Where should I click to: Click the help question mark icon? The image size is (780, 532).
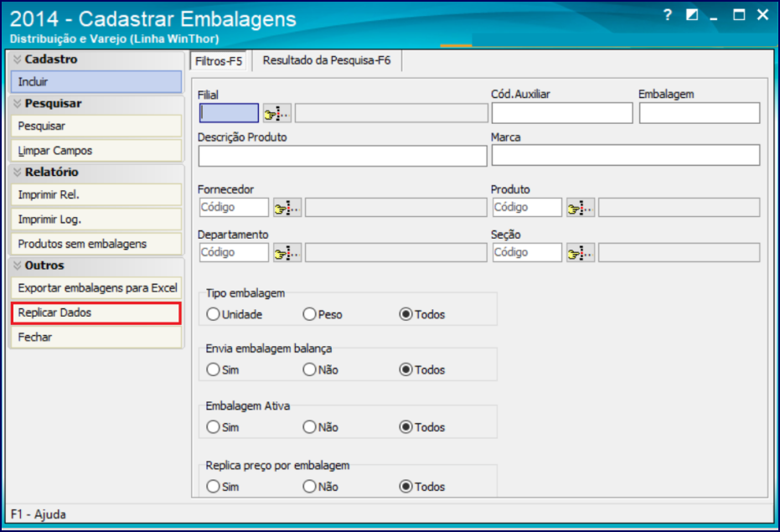[x=668, y=15]
